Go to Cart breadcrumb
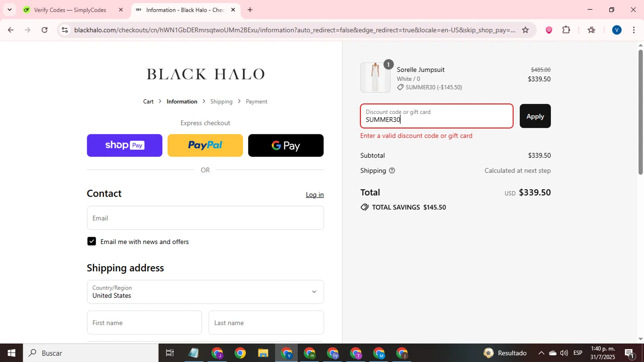Viewport: 644px width, 362px height. 148,102
